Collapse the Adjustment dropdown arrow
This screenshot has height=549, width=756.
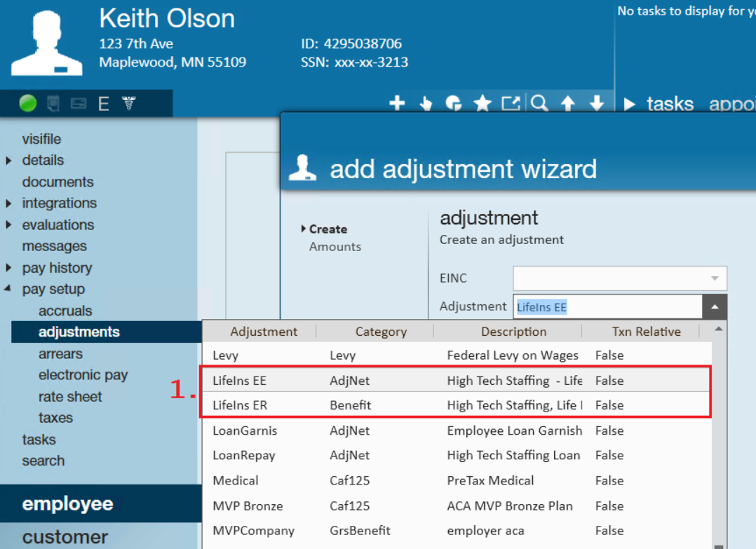[x=715, y=307]
